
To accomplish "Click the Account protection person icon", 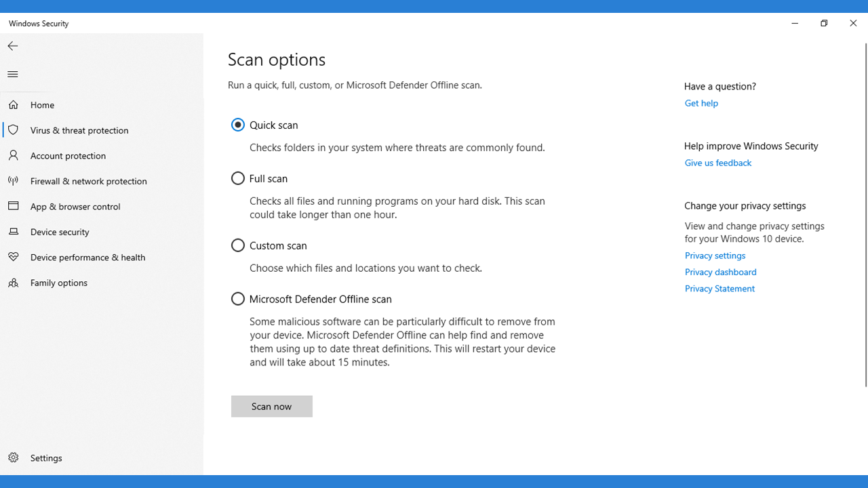I will click(13, 155).
